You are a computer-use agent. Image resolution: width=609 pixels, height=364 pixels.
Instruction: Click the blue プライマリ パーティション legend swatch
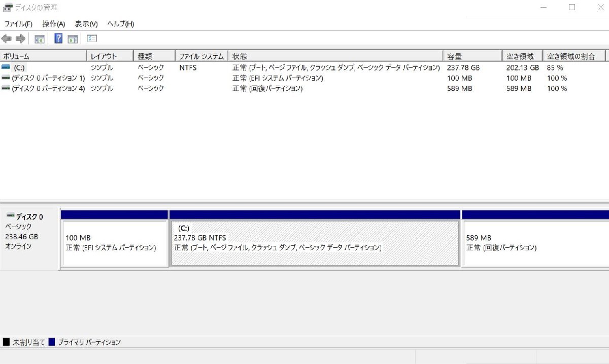[51, 342]
